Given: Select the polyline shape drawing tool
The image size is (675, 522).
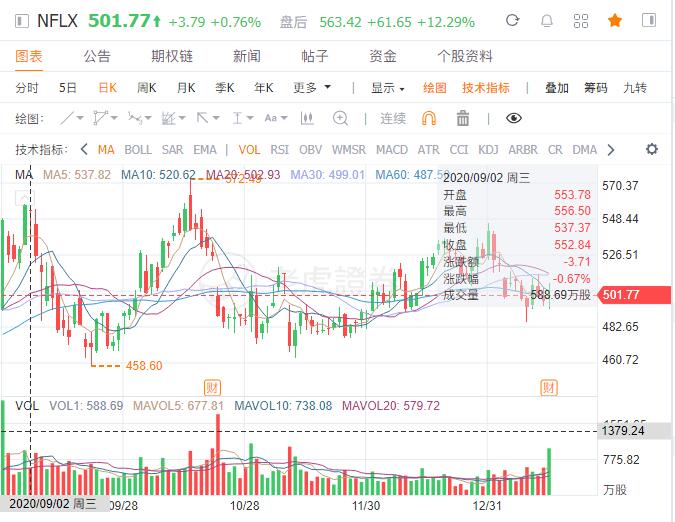Looking at the screenshot, I should point(100,117).
